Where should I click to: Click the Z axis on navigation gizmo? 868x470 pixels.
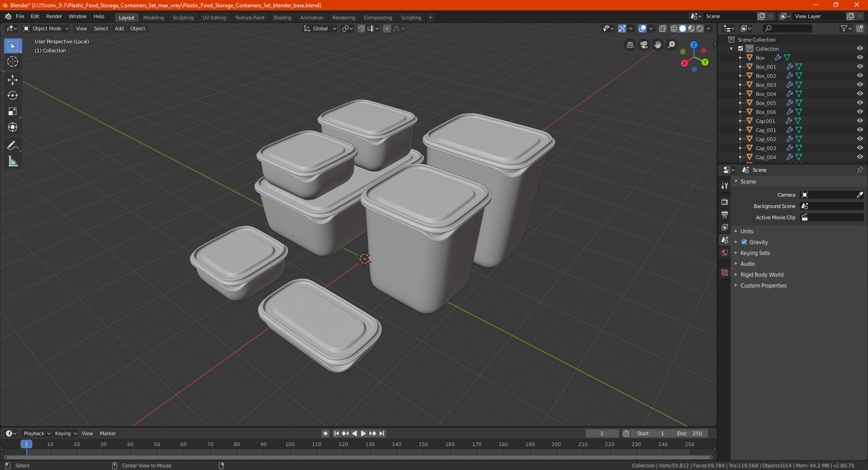693,45
